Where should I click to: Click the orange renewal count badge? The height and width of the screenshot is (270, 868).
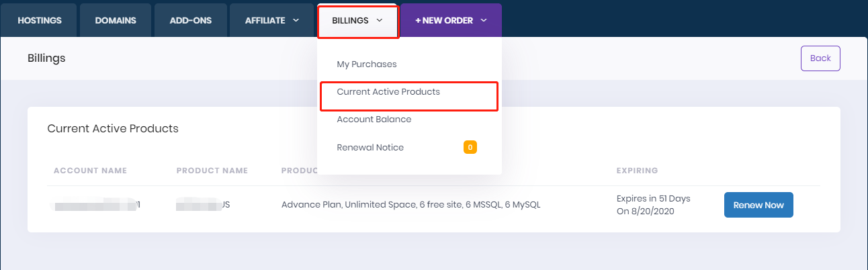coord(470,147)
